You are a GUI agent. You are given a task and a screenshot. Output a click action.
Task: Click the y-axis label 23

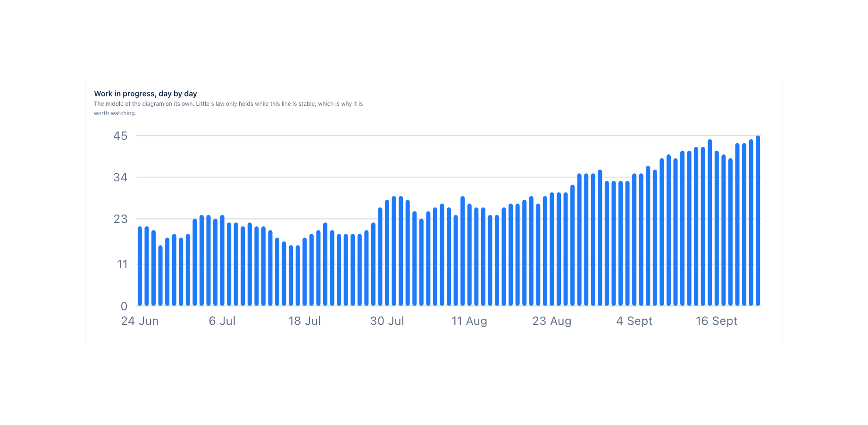coord(120,219)
